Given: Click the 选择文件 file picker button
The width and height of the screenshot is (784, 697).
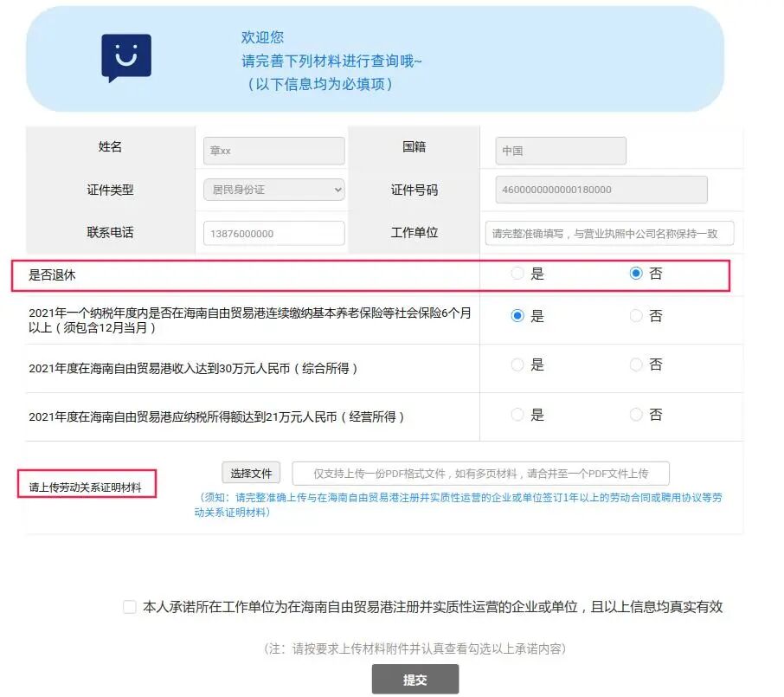Looking at the screenshot, I should 250,473.
